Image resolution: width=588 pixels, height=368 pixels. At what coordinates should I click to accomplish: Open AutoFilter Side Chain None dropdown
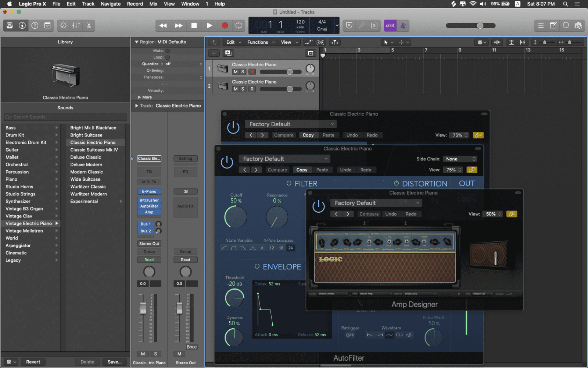(461, 159)
